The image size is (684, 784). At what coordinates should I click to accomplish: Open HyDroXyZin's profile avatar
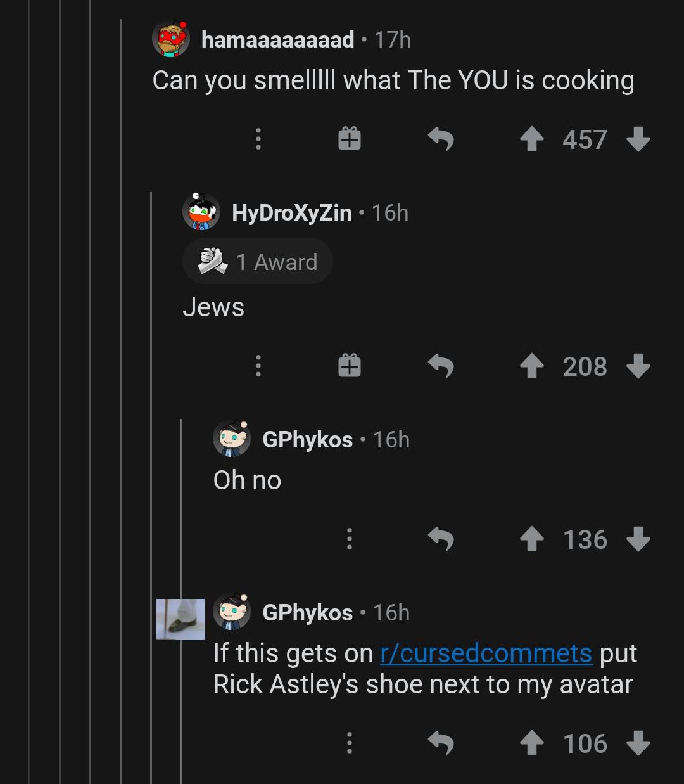pyautogui.click(x=201, y=212)
